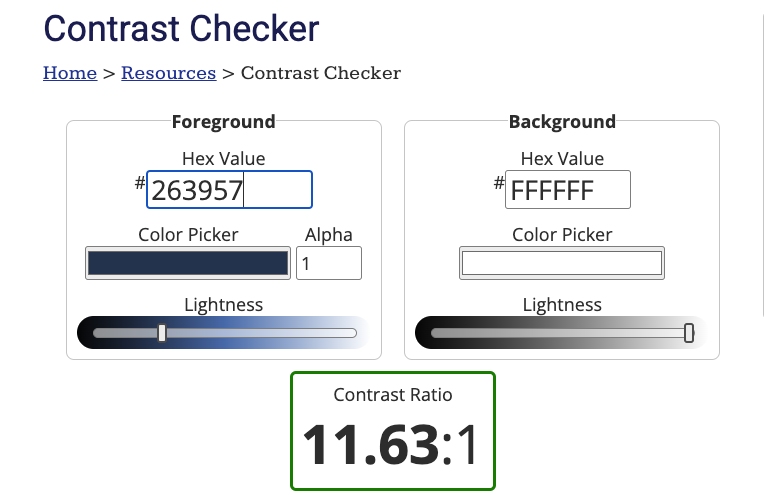
Task: Open the white Background color picker swatch
Action: 562,263
